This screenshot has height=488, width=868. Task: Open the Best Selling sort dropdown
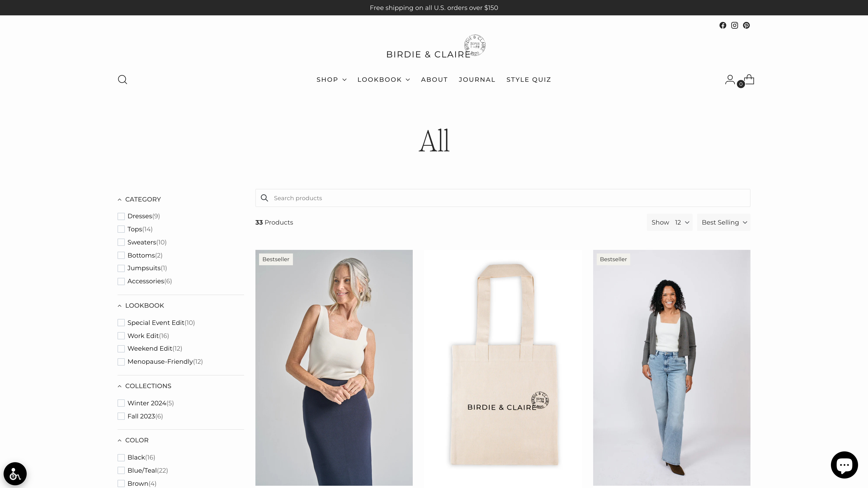pos(723,222)
